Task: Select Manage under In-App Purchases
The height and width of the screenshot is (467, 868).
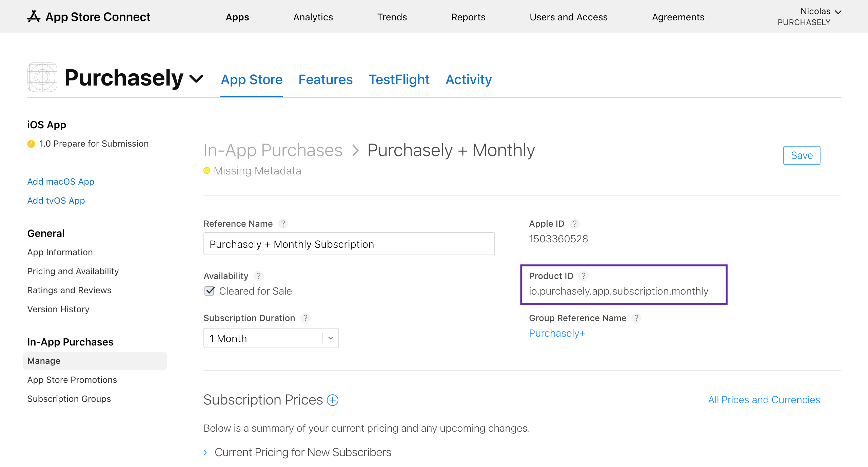Action: [x=95, y=361]
